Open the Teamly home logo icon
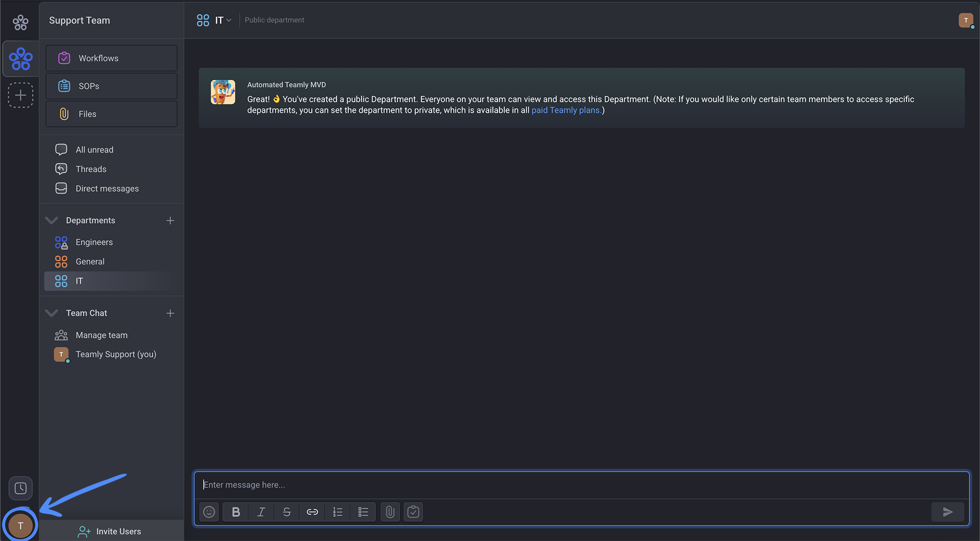Image resolution: width=980 pixels, height=541 pixels. pyautogui.click(x=21, y=22)
